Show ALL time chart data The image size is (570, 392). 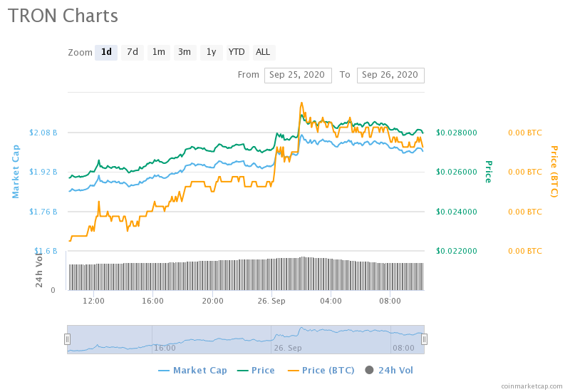[263, 52]
